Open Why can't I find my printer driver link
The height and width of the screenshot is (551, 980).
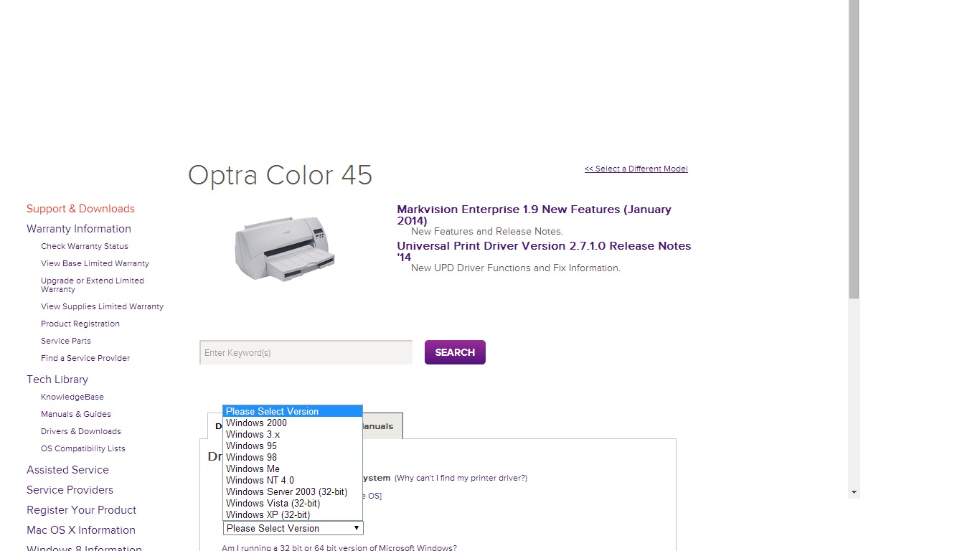tap(461, 478)
